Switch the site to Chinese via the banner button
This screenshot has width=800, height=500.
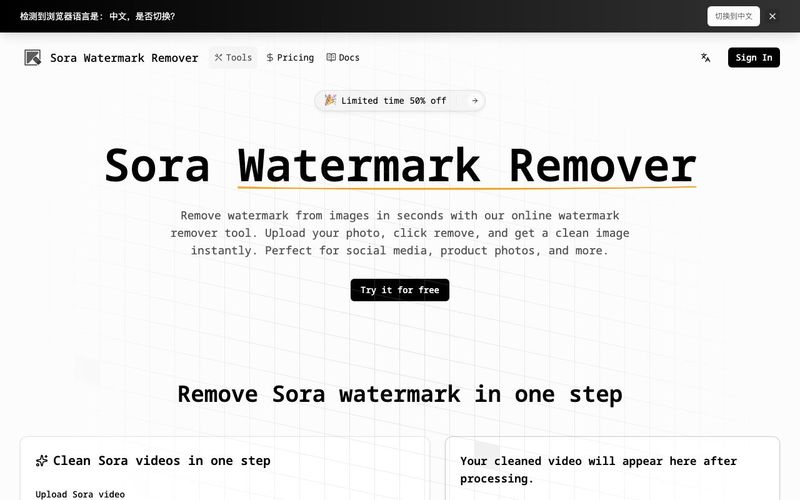click(x=733, y=16)
